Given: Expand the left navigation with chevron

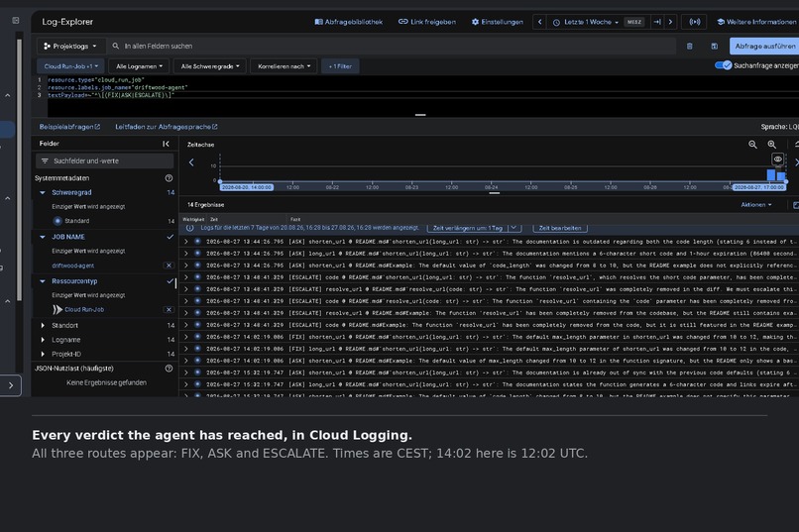Looking at the screenshot, I should click(11, 386).
